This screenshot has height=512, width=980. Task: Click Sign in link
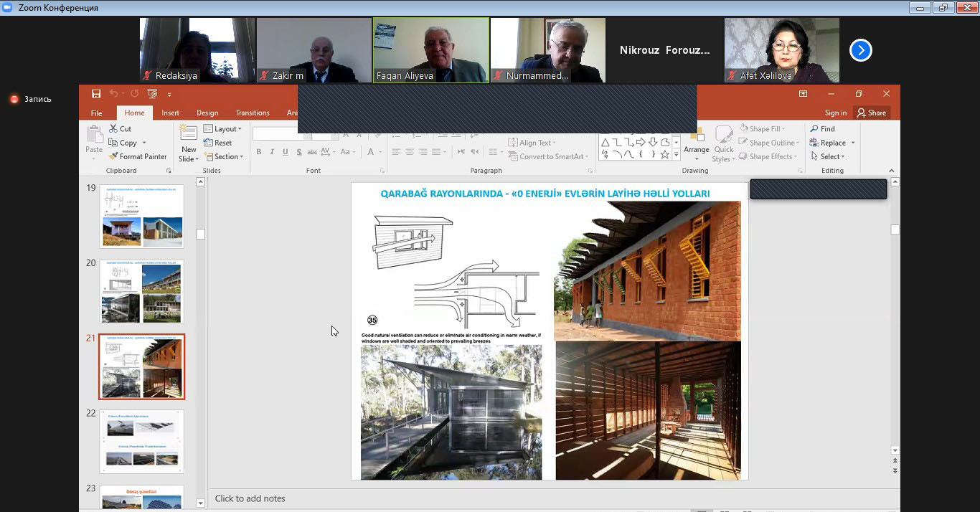[836, 113]
